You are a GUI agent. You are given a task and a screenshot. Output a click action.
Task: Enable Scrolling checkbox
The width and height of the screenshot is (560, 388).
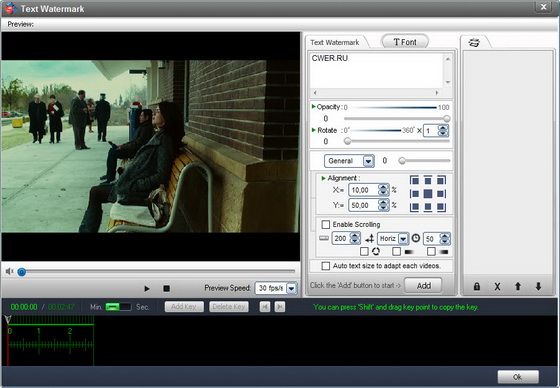tap(326, 224)
